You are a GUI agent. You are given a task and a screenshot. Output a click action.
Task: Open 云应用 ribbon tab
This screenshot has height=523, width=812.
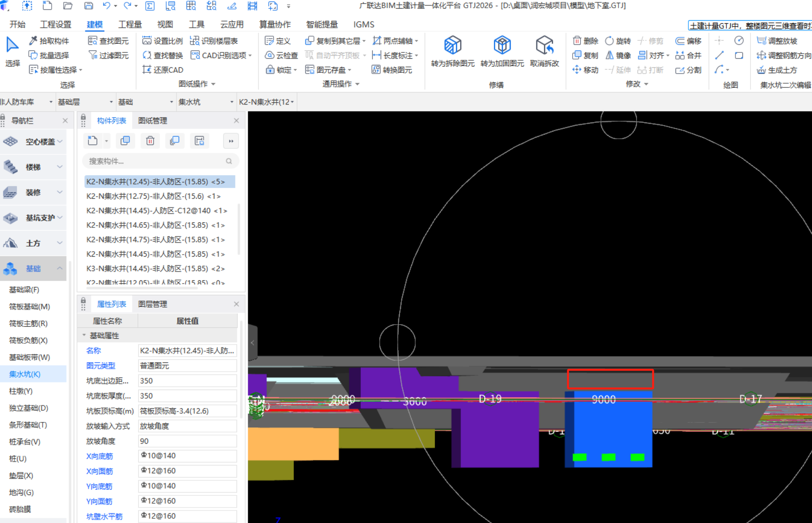coord(232,24)
